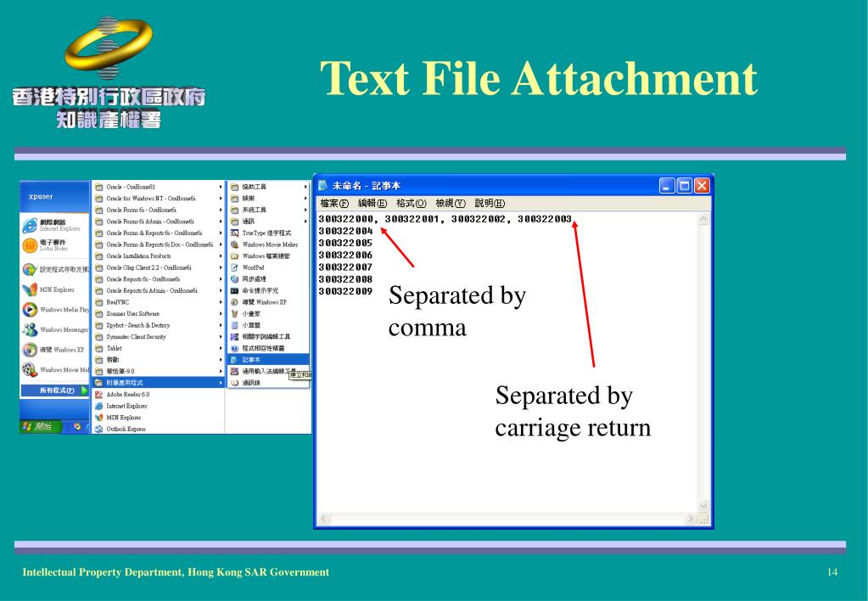Launch Windows Messenger from Start menu
The image size is (868, 601).
pyautogui.click(x=55, y=329)
